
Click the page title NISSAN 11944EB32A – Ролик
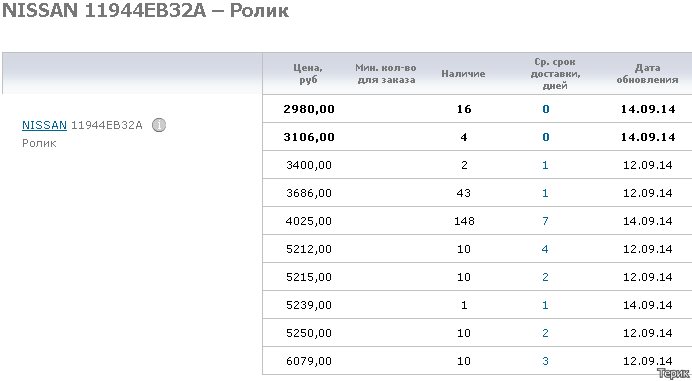coord(145,10)
